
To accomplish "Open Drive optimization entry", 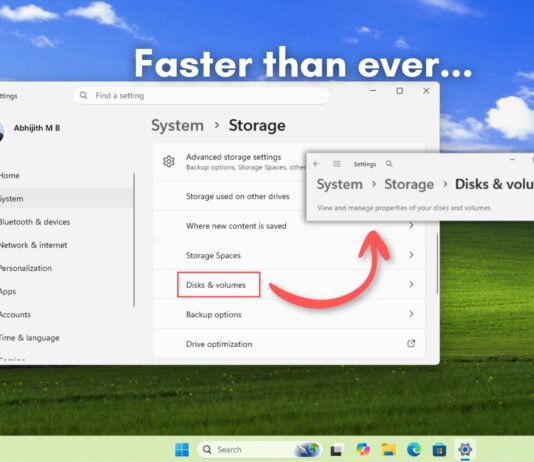I will coord(289,343).
